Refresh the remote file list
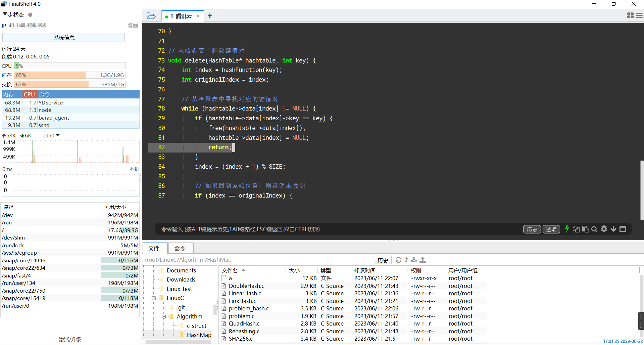This screenshot has width=644, height=345. [x=398, y=260]
